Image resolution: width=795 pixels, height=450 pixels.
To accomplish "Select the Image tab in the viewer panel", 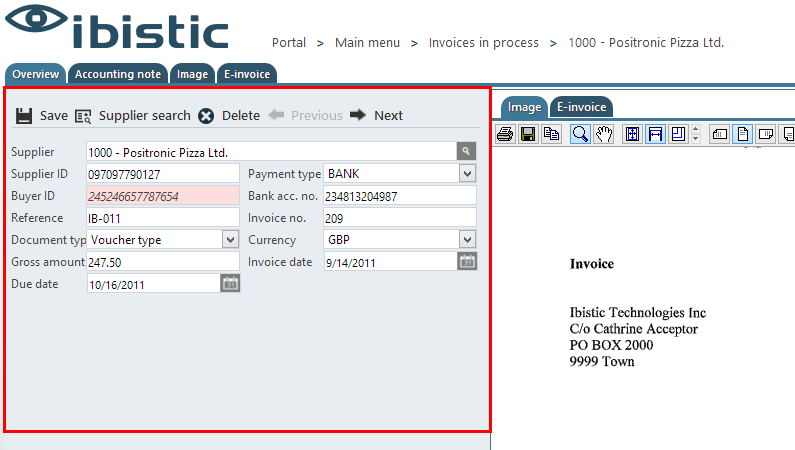I will pyautogui.click(x=524, y=107).
